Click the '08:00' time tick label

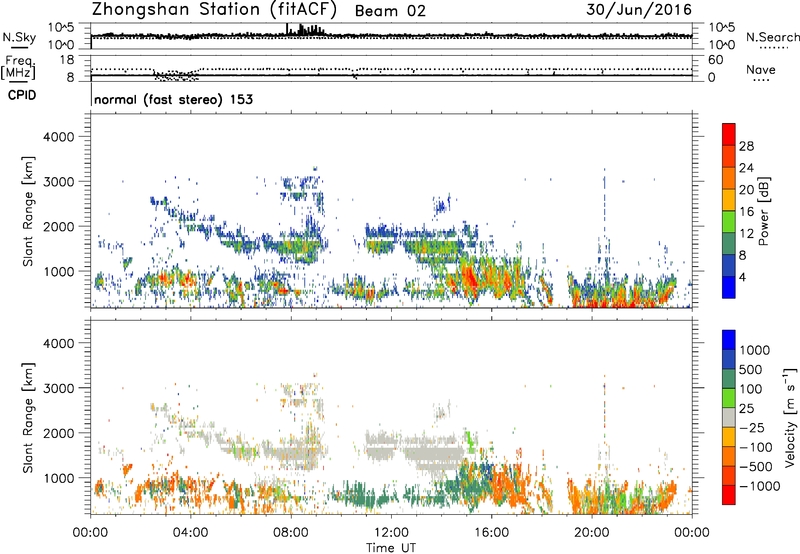[x=291, y=533]
